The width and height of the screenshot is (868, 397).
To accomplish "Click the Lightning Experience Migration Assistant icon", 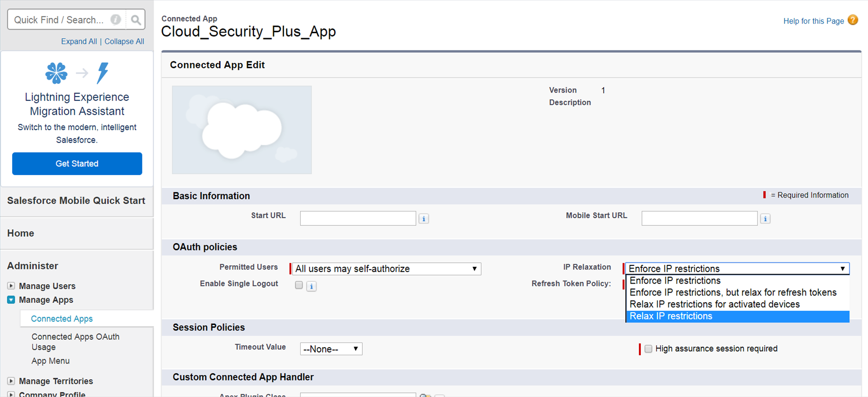I will tap(77, 73).
